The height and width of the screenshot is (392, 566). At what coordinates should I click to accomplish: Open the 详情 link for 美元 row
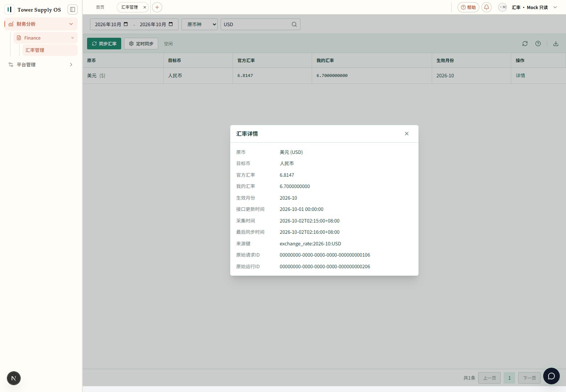(520, 75)
